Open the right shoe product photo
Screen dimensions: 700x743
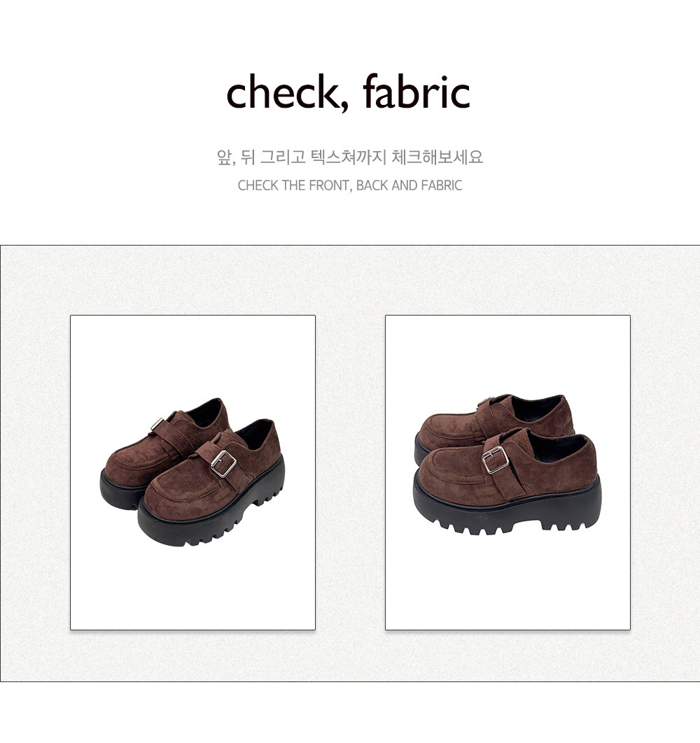click(508, 472)
